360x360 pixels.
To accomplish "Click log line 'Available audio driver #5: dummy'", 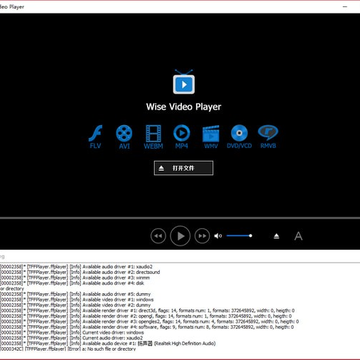I will 75,294.
